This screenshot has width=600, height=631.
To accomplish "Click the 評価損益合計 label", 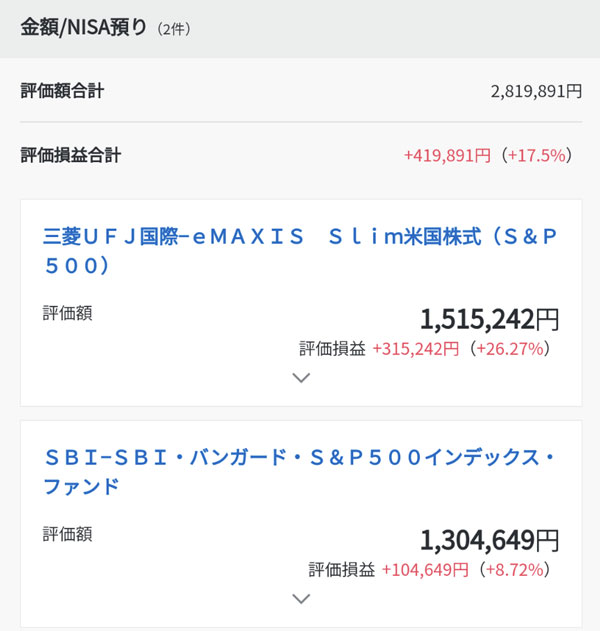I will click(70, 155).
